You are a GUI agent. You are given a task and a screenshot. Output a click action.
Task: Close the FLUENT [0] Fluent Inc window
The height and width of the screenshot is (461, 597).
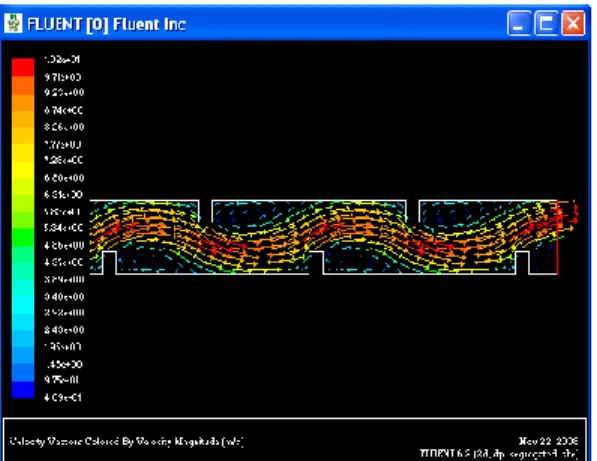tap(573, 24)
